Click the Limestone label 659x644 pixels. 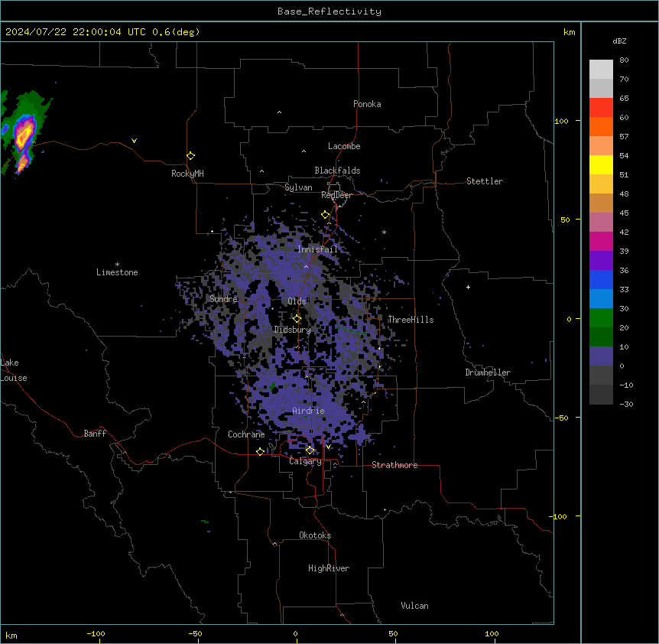point(117,272)
